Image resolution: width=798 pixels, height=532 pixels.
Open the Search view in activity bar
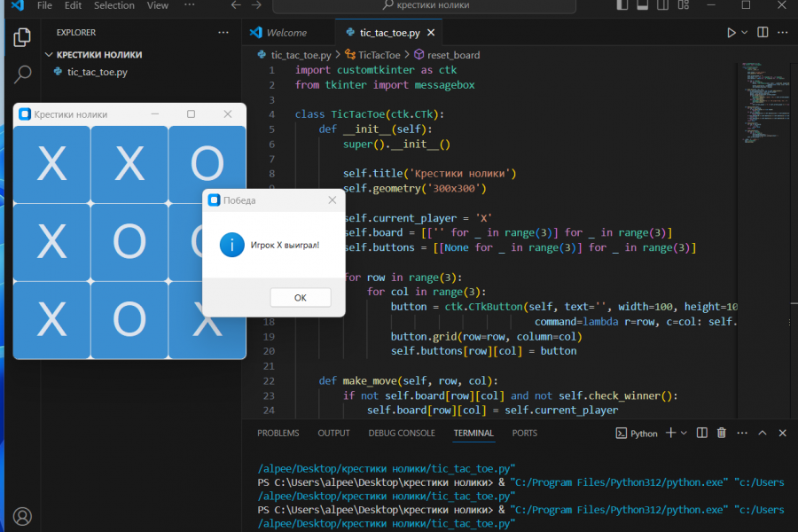[x=23, y=74]
